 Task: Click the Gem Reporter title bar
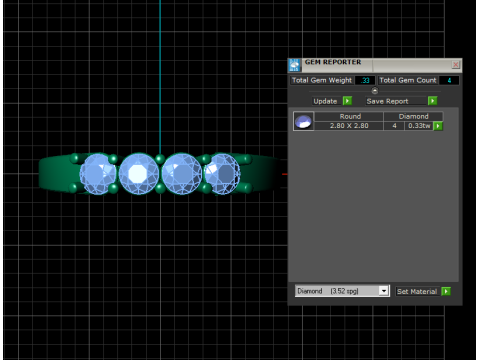[x=375, y=65]
